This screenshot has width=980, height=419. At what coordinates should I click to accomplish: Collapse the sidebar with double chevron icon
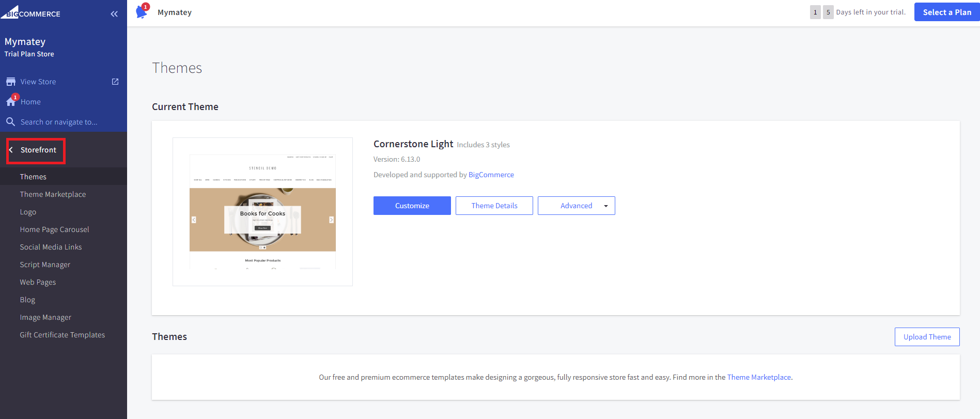[x=114, y=14]
